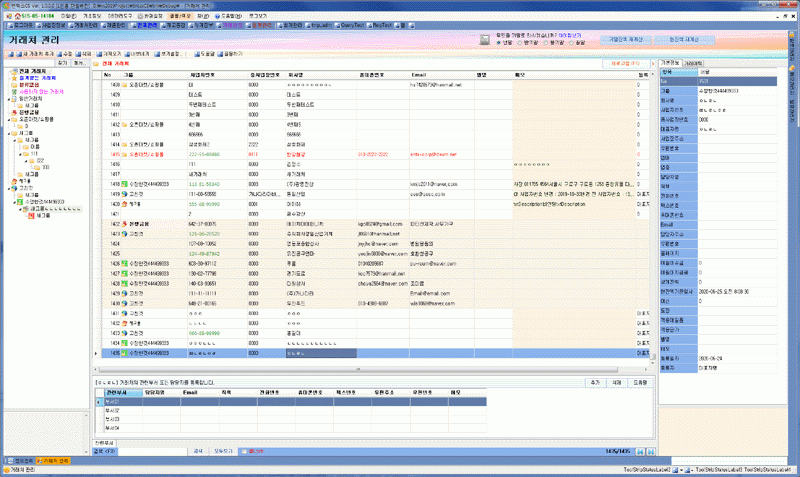
Task: Click the RegTest toolbar item
Action: click(380, 25)
